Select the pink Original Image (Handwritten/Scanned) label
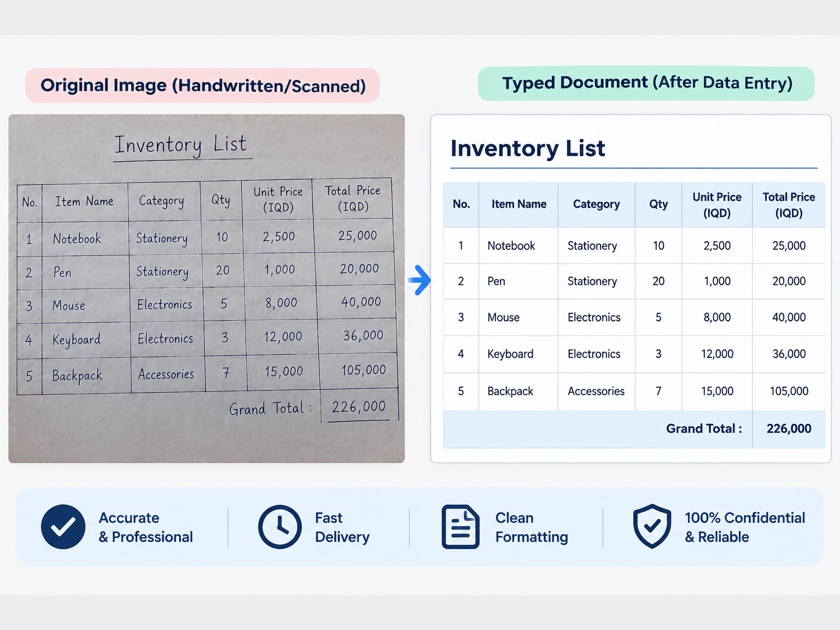Screen dimensions: 840x630 pyautogui.click(x=202, y=85)
